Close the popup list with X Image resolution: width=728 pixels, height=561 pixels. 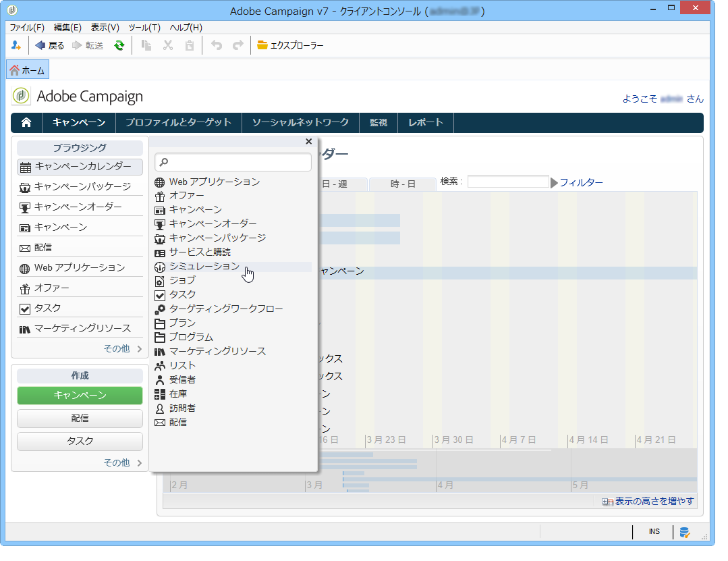[309, 142]
